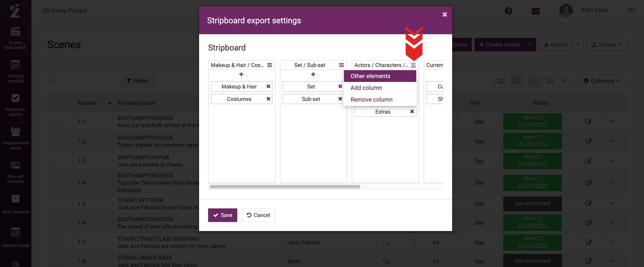The height and width of the screenshot is (267, 644).
Task: Click the Film Toolz logo
Action: [x=15, y=10]
